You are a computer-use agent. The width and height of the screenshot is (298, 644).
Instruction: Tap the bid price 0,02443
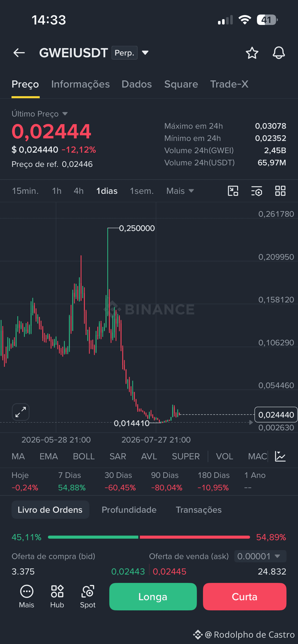coord(128,571)
